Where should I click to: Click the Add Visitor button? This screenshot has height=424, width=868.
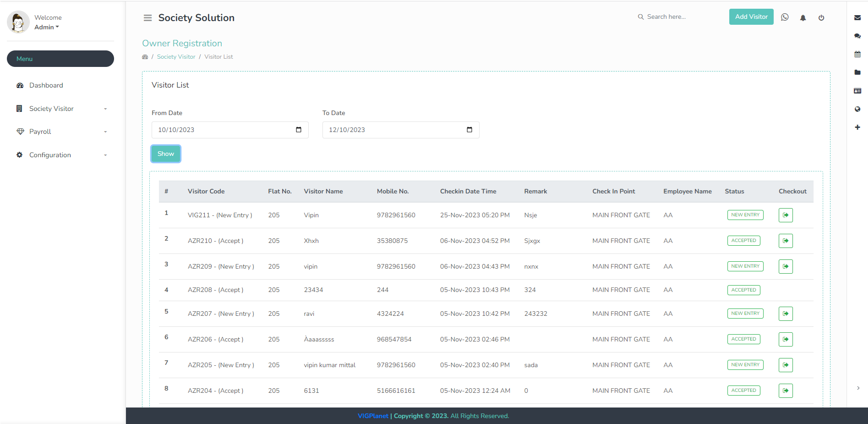751,17
